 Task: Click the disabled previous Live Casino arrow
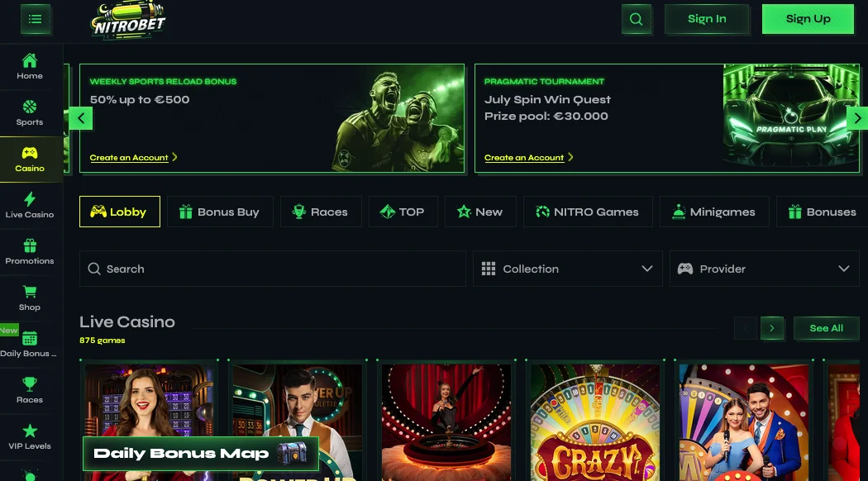pos(745,328)
